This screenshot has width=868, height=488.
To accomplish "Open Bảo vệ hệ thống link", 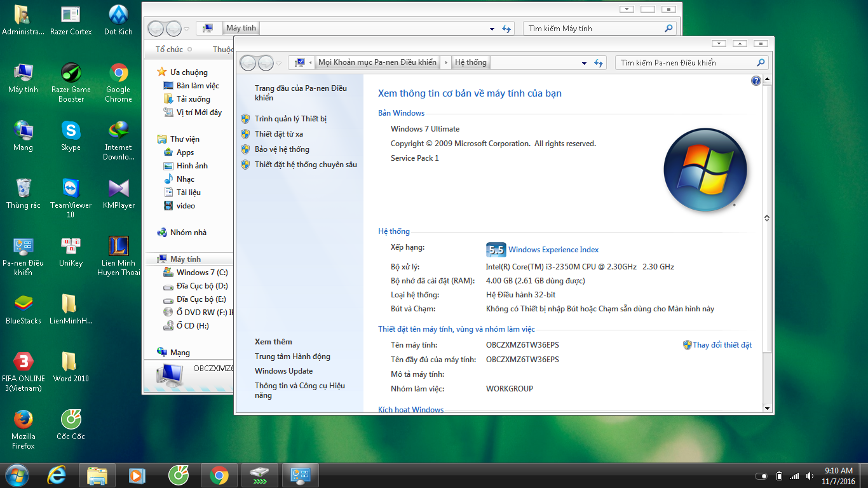I will [282, 149].
